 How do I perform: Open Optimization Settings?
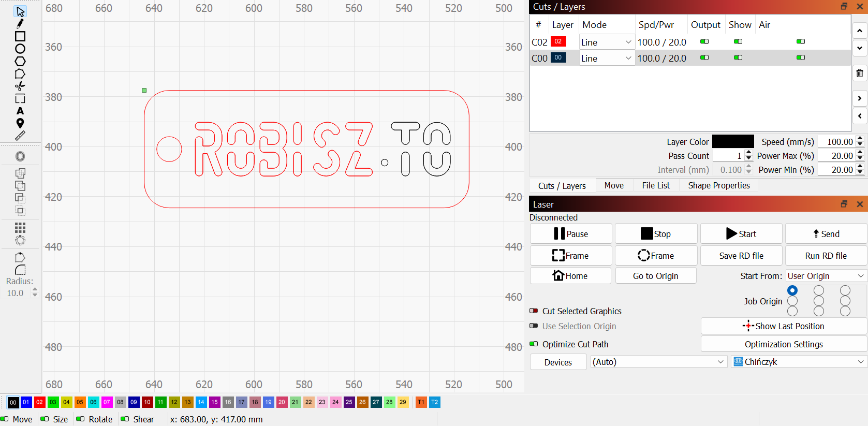(x=784, y=344)
